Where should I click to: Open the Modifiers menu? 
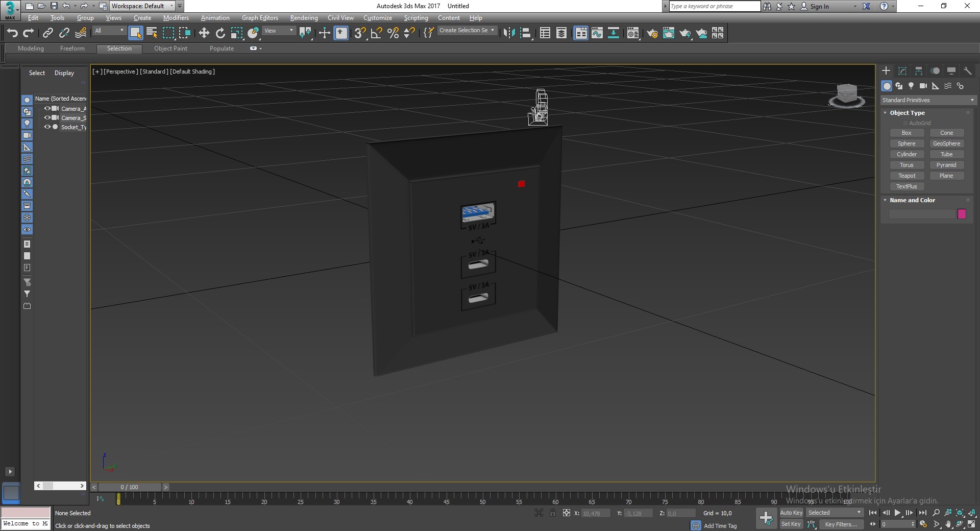coord(176,18)
